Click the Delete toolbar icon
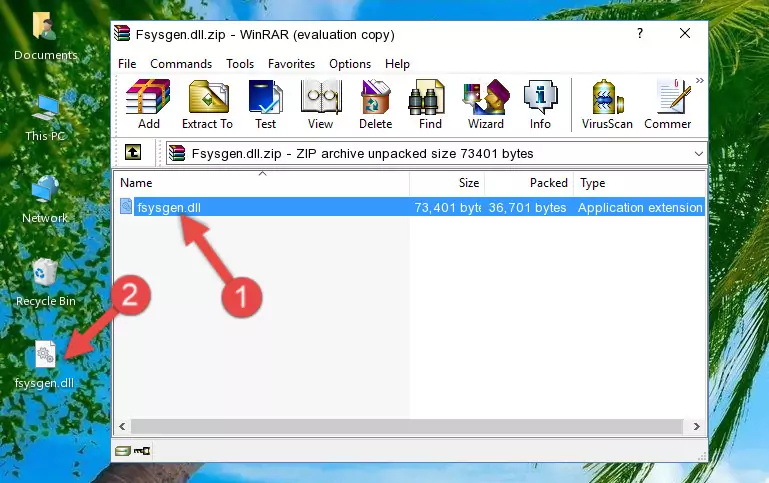The height and width of the screenshot is (483, 769). [376, 104]
